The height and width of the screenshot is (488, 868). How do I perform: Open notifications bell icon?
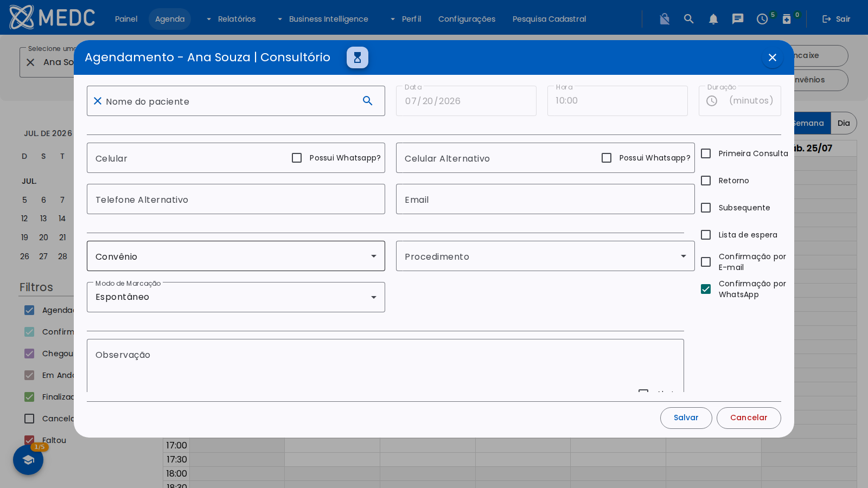click(x=713, y=19)
